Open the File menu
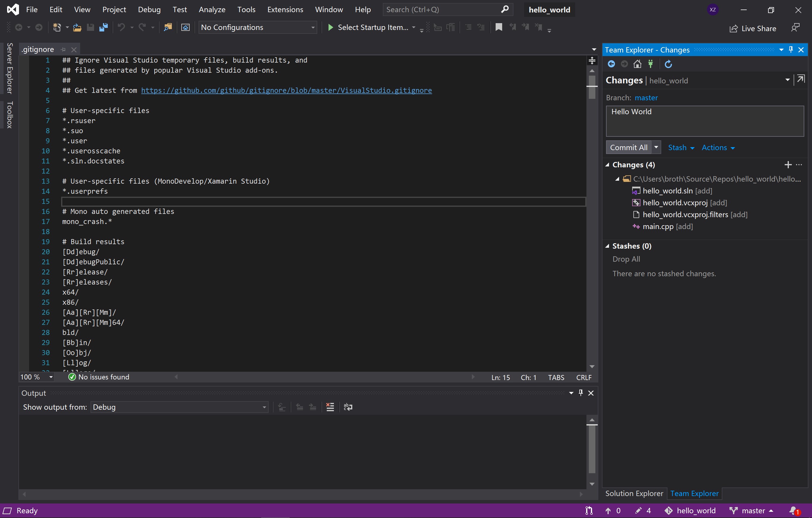 [x=32, y=9]
